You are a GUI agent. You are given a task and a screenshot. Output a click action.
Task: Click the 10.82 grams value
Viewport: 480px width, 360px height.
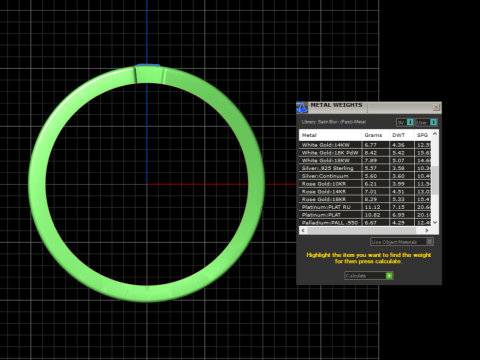[372, 215]
